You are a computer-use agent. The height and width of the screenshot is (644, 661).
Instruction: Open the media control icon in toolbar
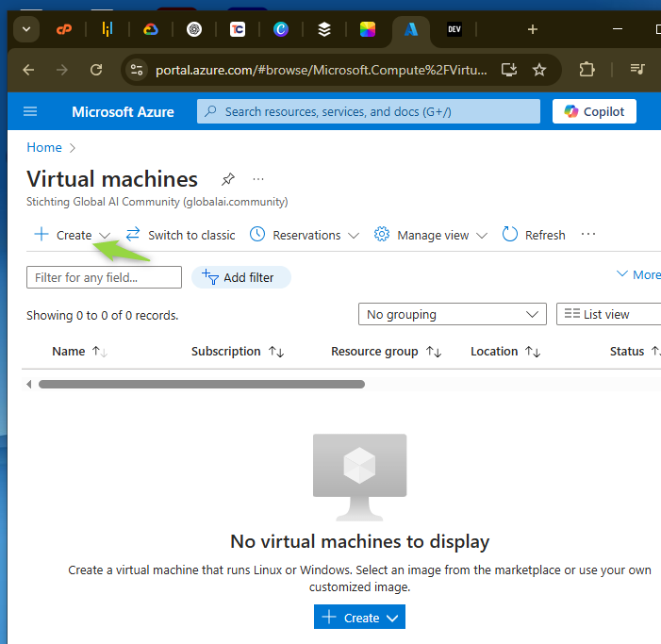[x=637, y=69]
